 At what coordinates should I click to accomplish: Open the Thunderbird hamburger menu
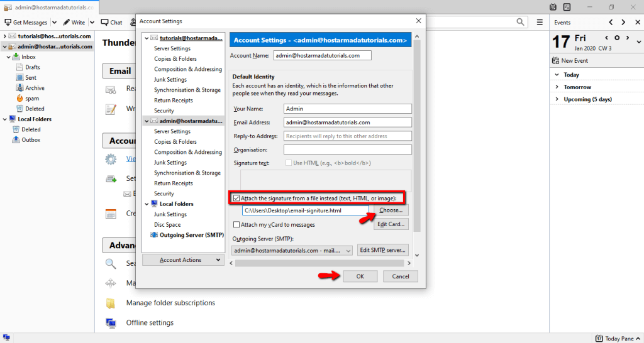tap(540, 22)
